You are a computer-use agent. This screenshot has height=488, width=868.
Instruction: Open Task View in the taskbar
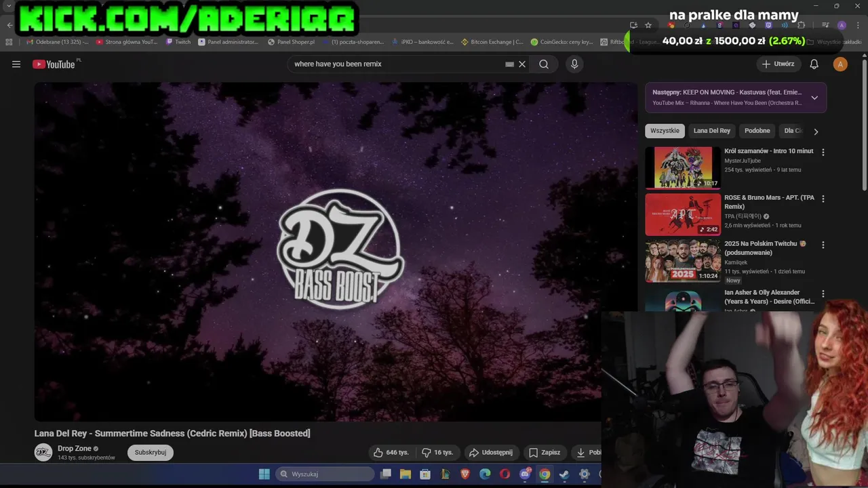385,474
